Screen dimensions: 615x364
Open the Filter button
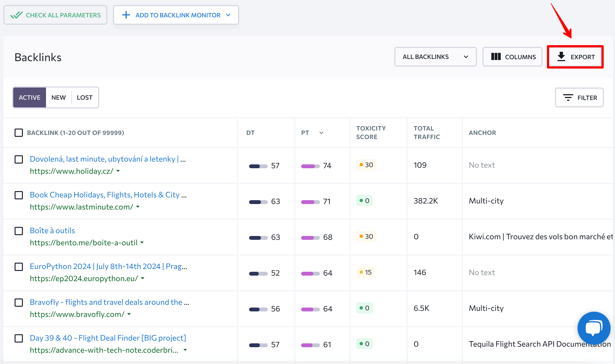pos(579,97)
